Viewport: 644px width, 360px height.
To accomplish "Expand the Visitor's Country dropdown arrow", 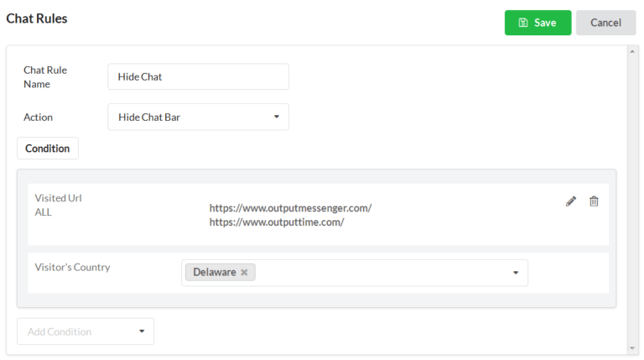I will coord(516,273).
